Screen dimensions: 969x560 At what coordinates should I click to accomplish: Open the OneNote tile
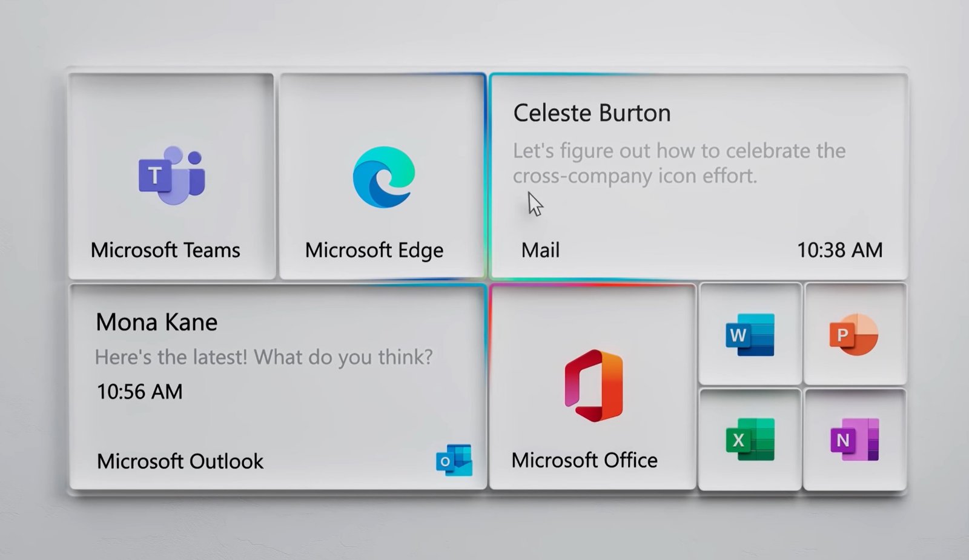[x=855, y=440]
